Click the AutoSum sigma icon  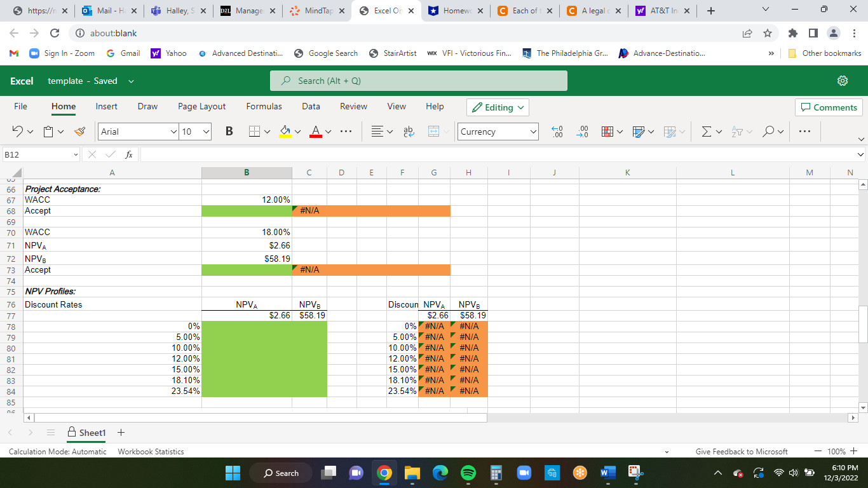(707, 132)
